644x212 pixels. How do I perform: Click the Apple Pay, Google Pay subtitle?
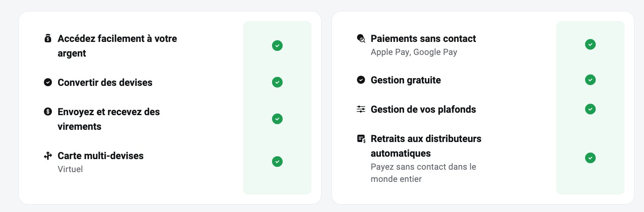pyautogui.click(x=414, y=52)
